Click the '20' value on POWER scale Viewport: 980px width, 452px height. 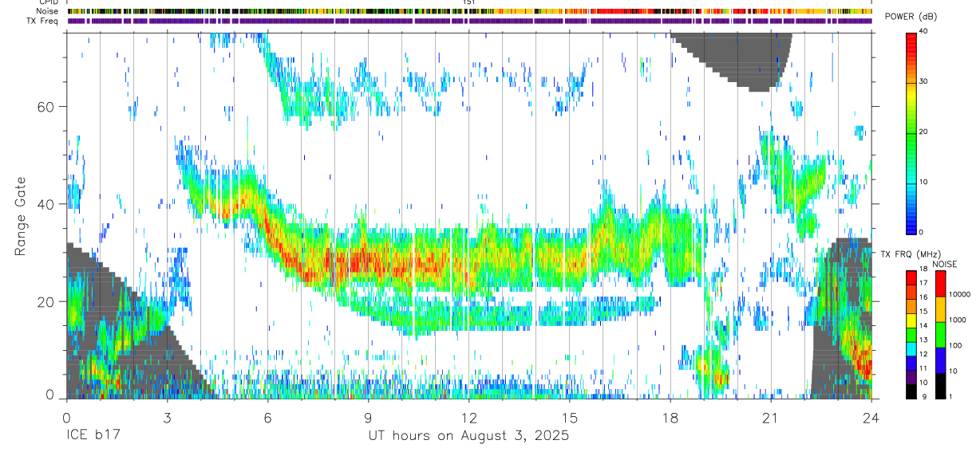point(924,132)
